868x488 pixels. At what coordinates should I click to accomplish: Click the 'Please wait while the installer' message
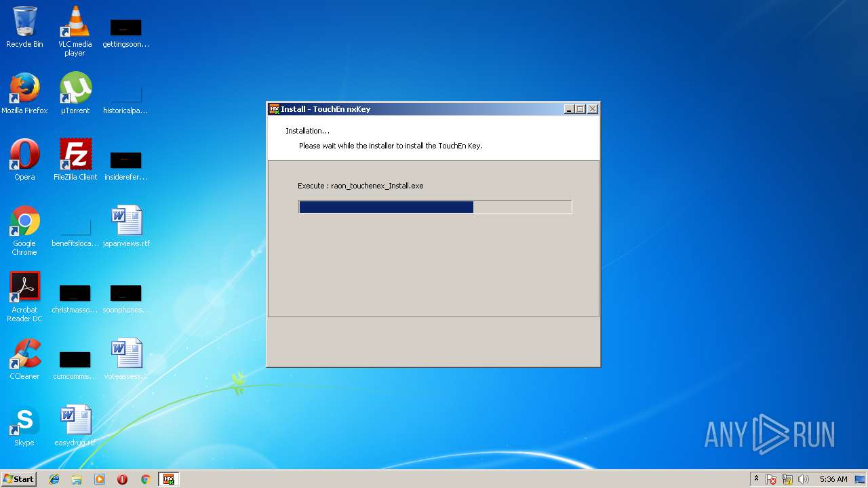coord(391,146)
